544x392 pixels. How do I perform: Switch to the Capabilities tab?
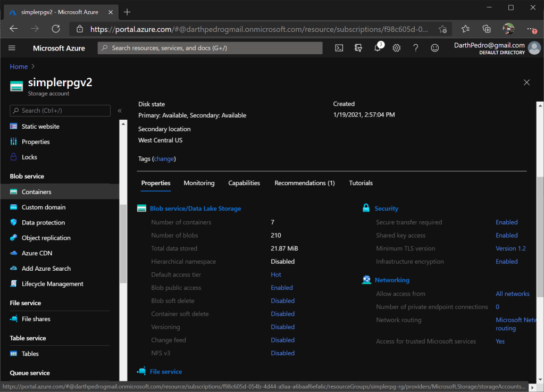(244, 183)
